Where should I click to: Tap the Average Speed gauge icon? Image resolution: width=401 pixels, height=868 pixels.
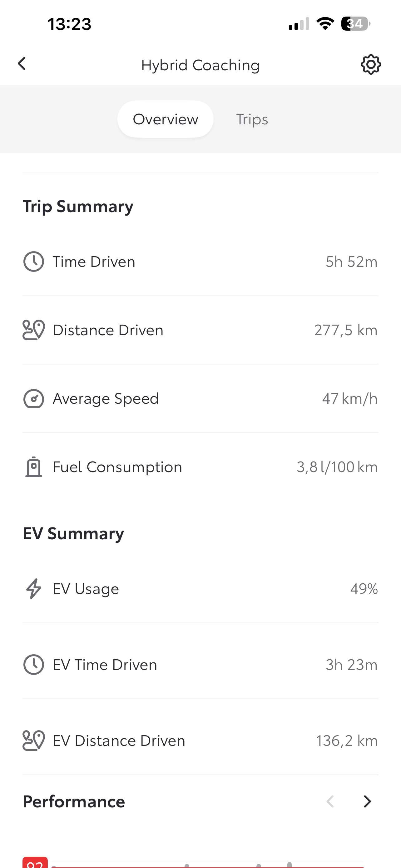[x=34, y=399]
